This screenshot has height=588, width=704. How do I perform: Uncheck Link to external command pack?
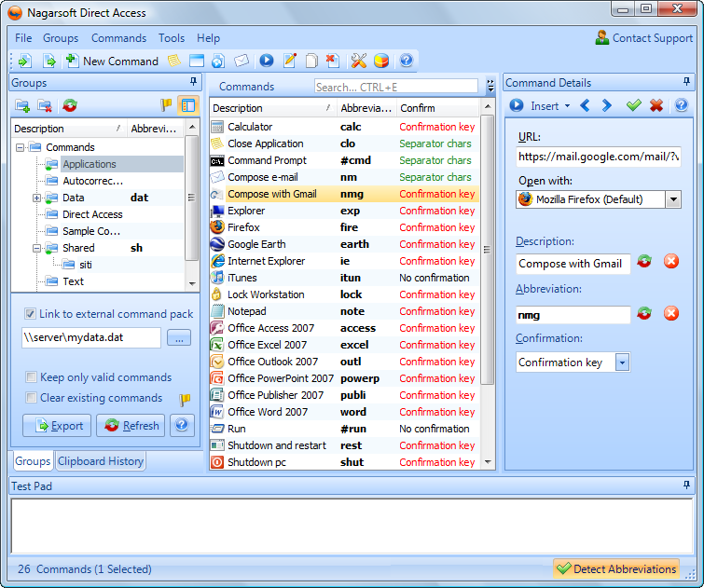pyautogui.click(x=31, y=314)
